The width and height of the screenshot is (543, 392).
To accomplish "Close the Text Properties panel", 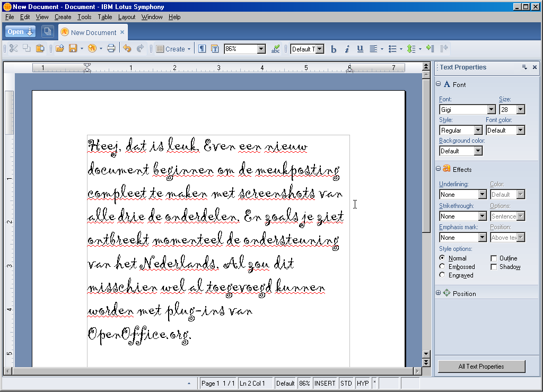I will pyautogui.click(x=535, y=67).
